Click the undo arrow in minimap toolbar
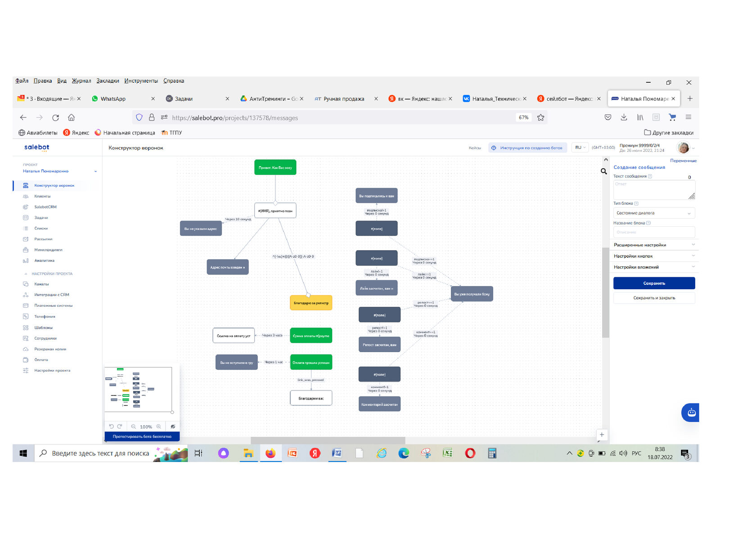Screen dimensions: 756x534 tap(111, 426)
